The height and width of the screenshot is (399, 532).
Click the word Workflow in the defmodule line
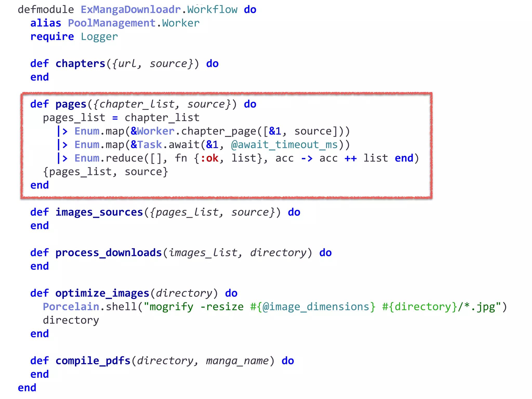(212, 10)
